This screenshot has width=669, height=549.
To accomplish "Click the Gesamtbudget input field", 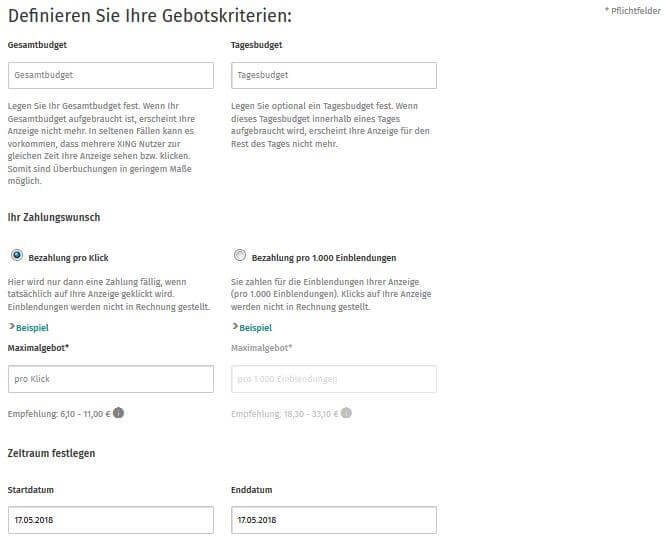I will point(111,76).
